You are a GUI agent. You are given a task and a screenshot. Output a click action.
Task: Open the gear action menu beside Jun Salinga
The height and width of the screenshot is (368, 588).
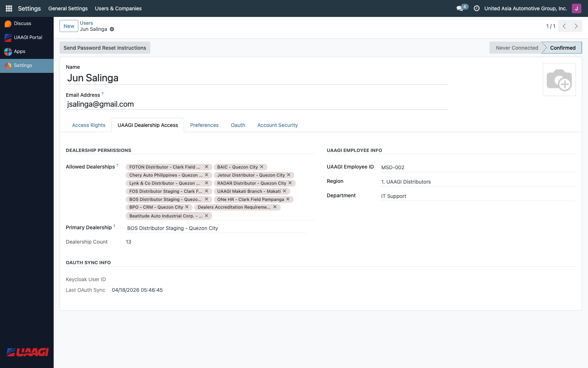click(112, 29)
